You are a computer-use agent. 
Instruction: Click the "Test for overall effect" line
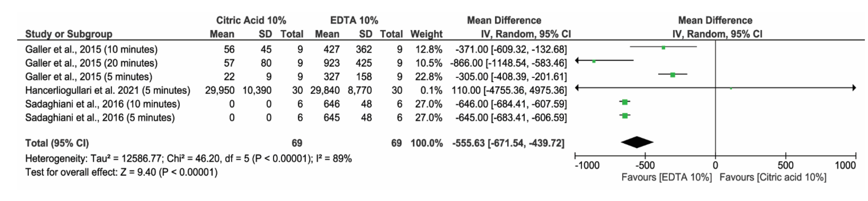point(121,172)
